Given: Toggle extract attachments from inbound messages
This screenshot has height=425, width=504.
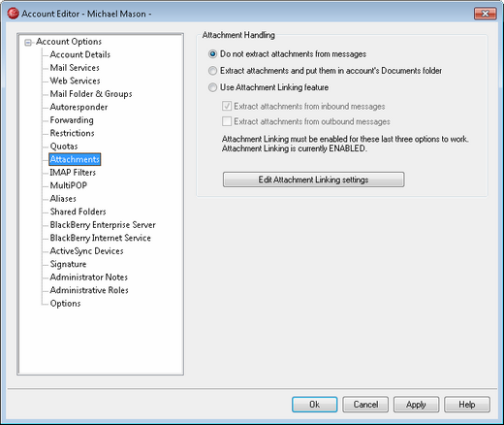Looking at the screenshot, I should coord(227,106).
